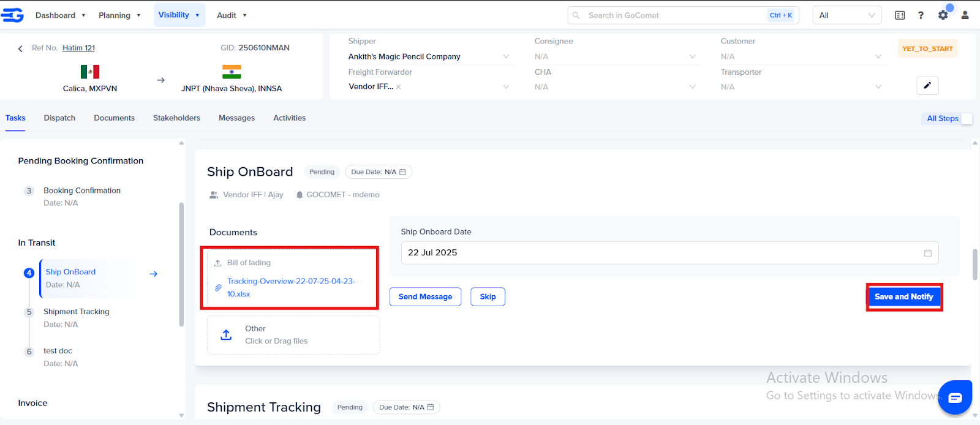Open the All search scope dropdown
The image size is (980, 425).
847,15
